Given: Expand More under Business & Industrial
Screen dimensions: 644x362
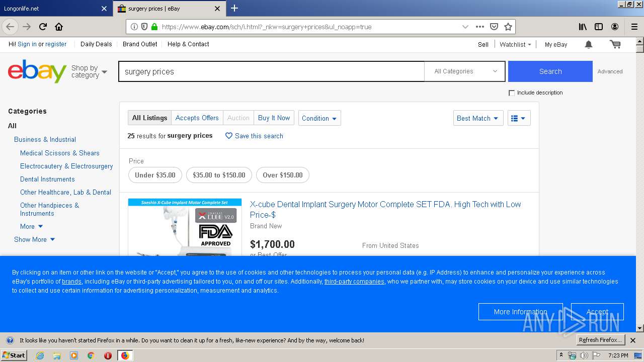Looking at the screenshot, I should 32,227.
